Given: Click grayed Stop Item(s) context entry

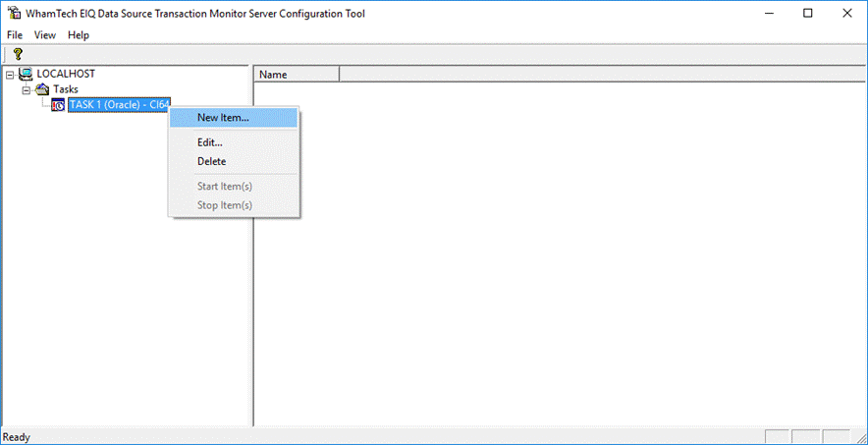Looking at the screenshot, I should coord(234,205).
